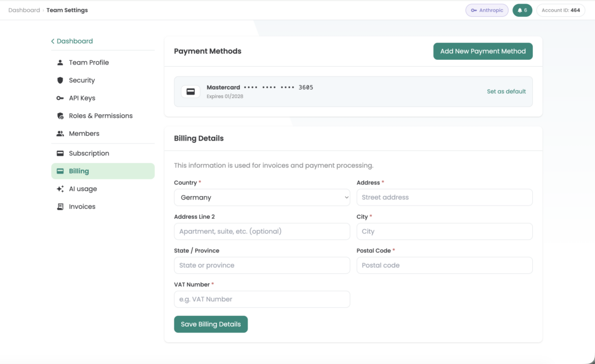Image resolution: width=595 pixels, height=364 pixels.
Task: Select the Billing sidebar item
Action: click(103, 171)
